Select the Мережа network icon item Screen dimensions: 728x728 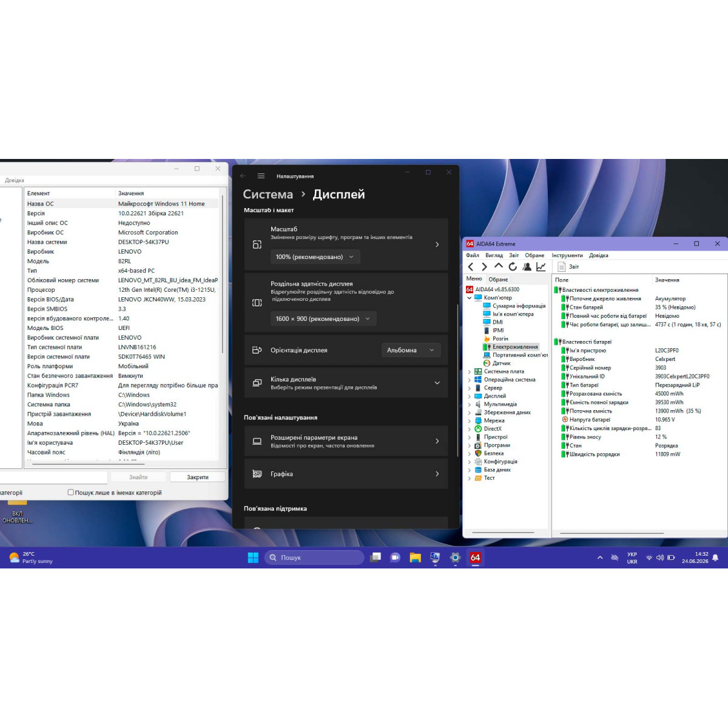point(490,420)
